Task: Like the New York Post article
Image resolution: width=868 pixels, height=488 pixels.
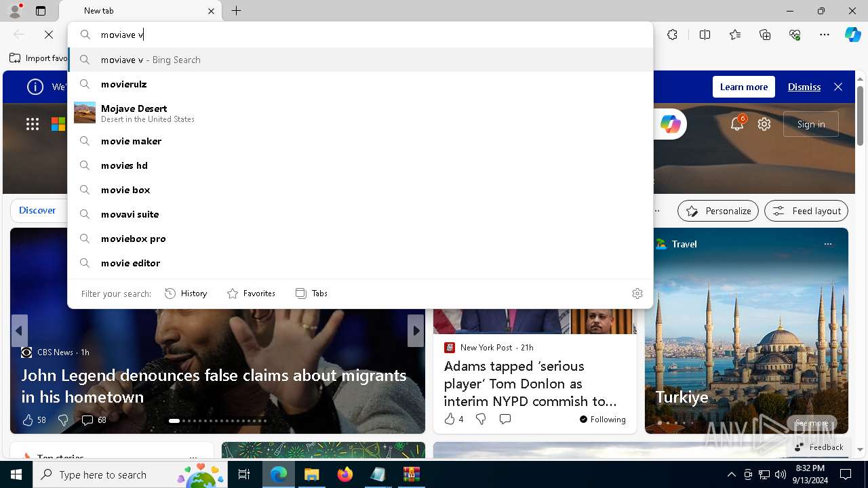Action: (454, 420)
